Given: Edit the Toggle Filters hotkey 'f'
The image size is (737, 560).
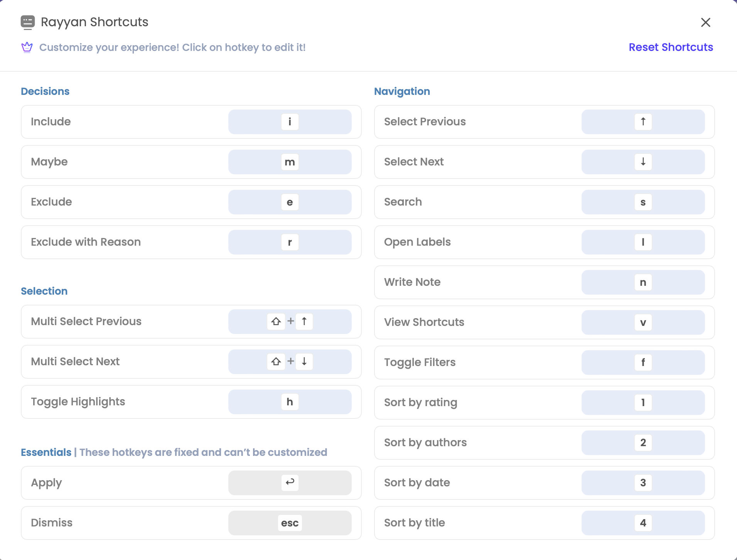Looking at the screenshot, I should 643,363.
